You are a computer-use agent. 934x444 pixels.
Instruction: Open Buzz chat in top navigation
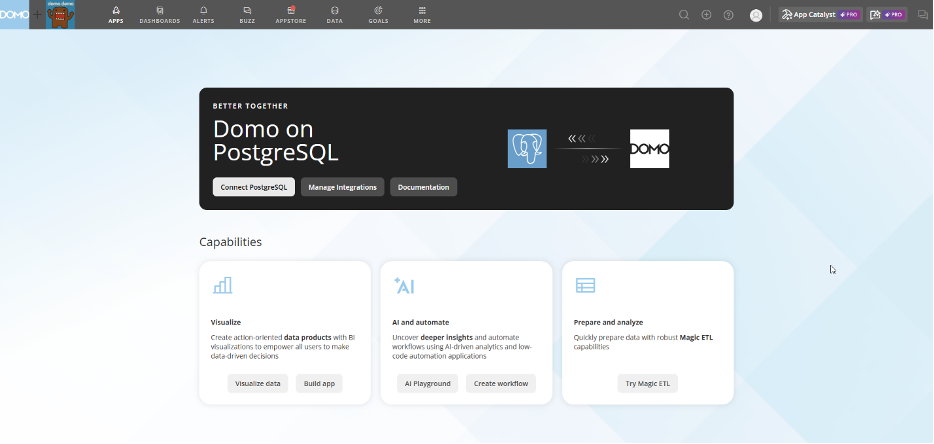(x=247, y=15)
